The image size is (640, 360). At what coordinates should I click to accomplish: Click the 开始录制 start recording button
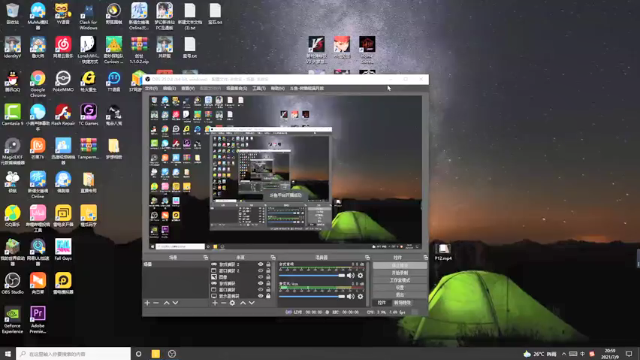400,273
